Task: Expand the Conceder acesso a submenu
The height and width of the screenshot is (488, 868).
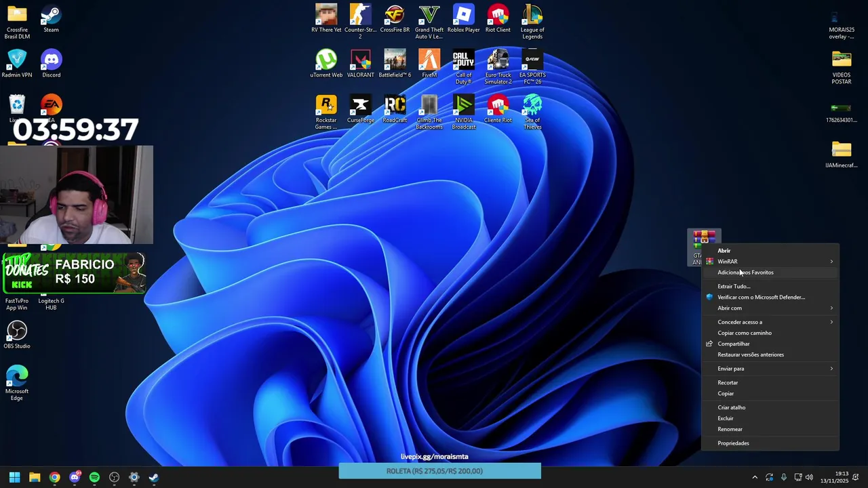Action: click(770, 323)
